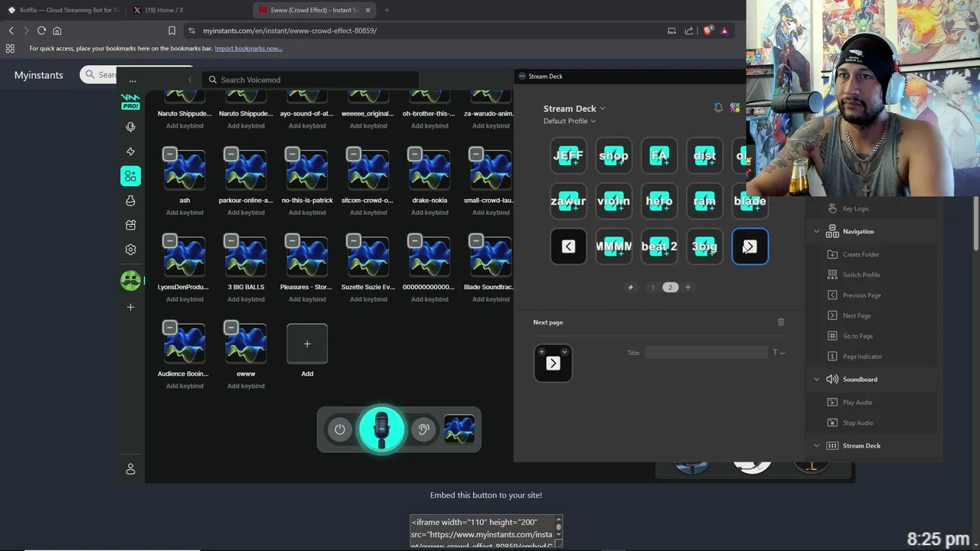
Task: Click green mustache avatar in Voicemod sidebar
Action: tap(130, 280)
